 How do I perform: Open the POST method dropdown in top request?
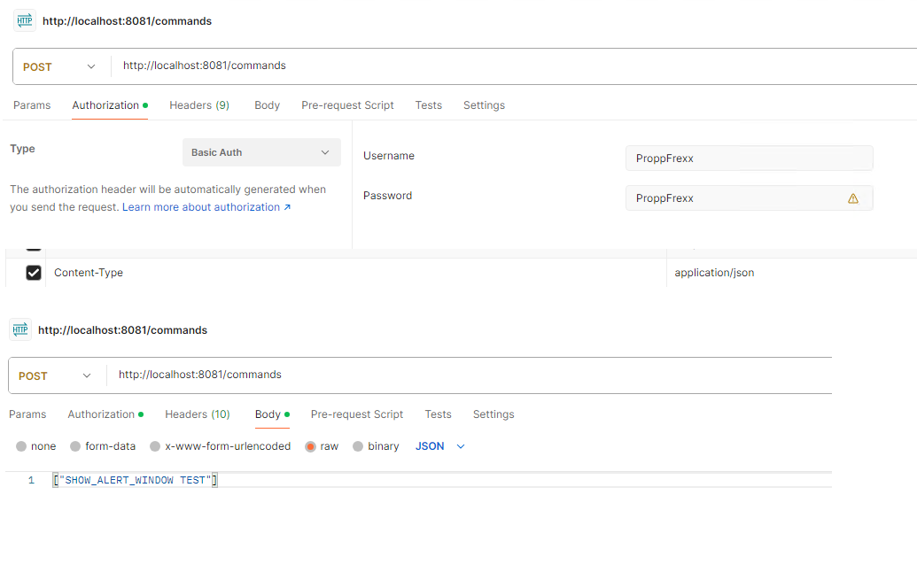(x=60, y=66)
